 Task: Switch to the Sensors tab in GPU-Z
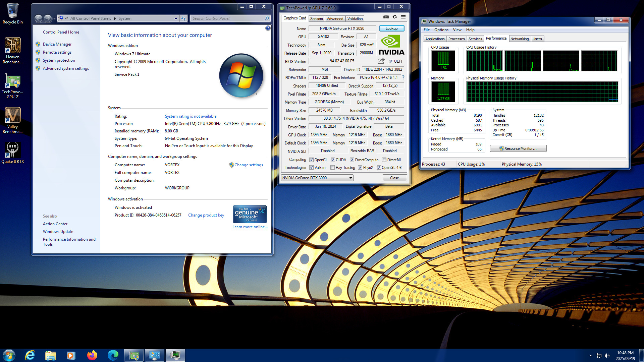tap(316, 19)
